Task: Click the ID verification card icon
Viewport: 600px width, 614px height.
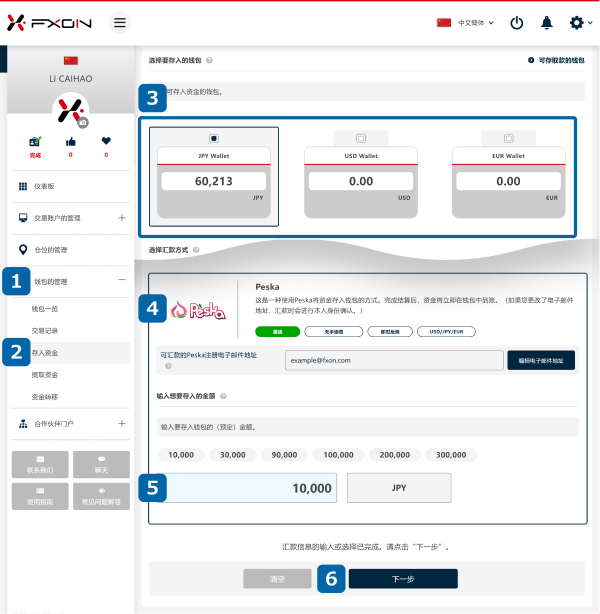Action: (35, 141)
